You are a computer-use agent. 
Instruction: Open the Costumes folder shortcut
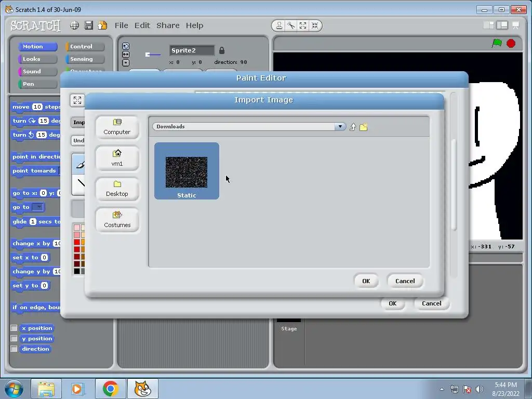[117, 220]
